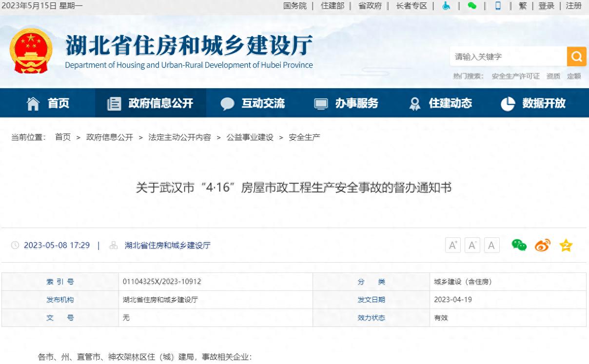Screen dimensions: 589x364
Task: Click inside the keyword search input field
Action: 507,56
